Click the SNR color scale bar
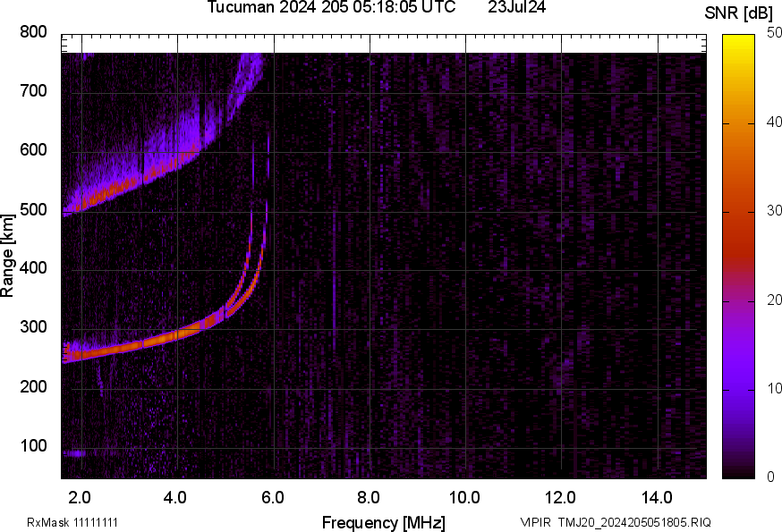The image size is (782, 532). point(739,257)
